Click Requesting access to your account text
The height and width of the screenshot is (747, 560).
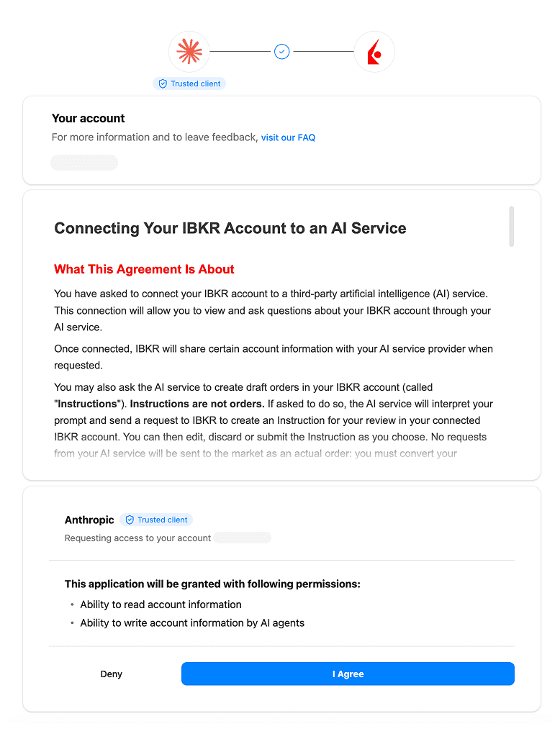[x=137, y=538]
